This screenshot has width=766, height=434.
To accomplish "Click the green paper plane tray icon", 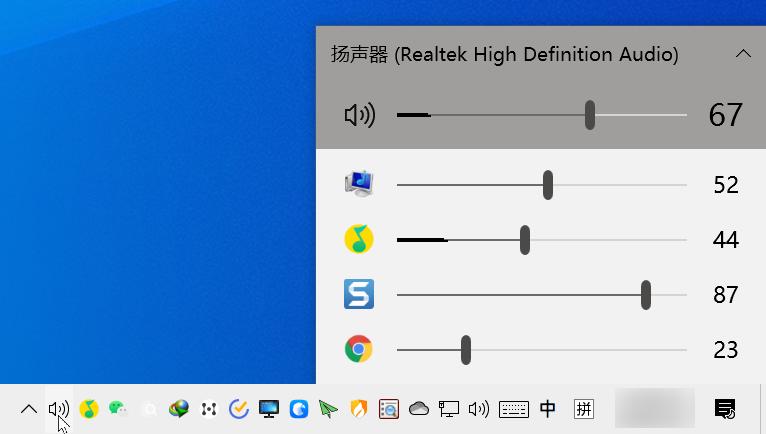I will point(328,409).
